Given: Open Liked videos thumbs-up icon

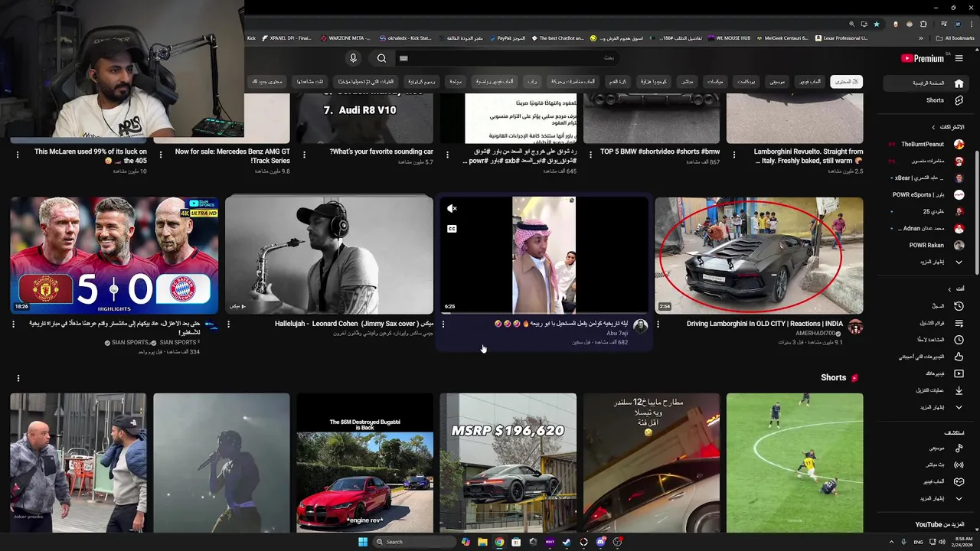Looking at the screenshot, I should pos(959,357).
